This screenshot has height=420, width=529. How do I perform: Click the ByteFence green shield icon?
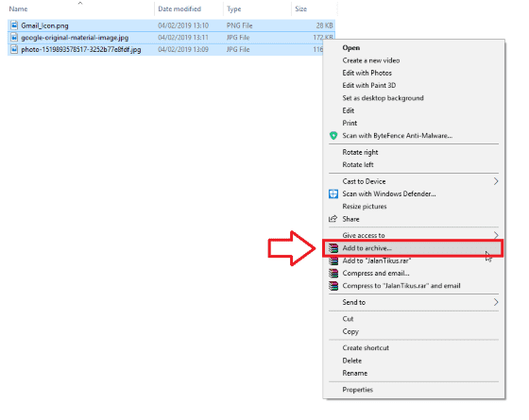point(333,136)
